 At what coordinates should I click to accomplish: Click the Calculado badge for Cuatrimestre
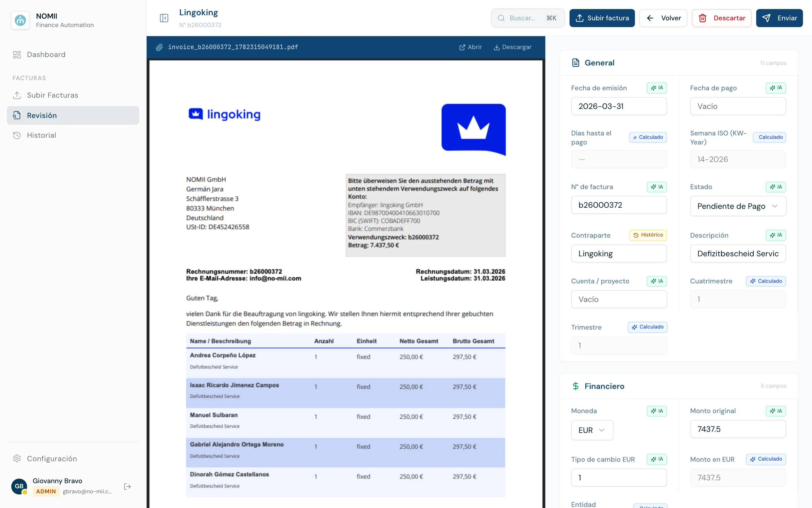coord(766,281)
